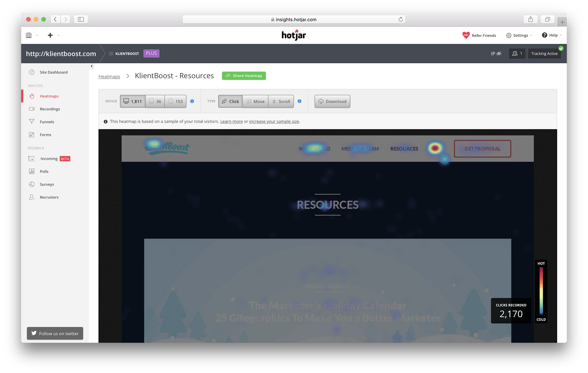
Task: Click the Clicks Recorded 2,170 counter
Action: [x=511, y=311]
